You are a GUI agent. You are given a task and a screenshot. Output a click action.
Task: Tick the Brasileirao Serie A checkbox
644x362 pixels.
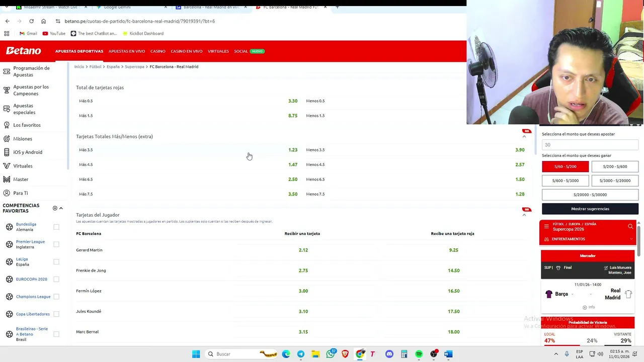(56, 334)
